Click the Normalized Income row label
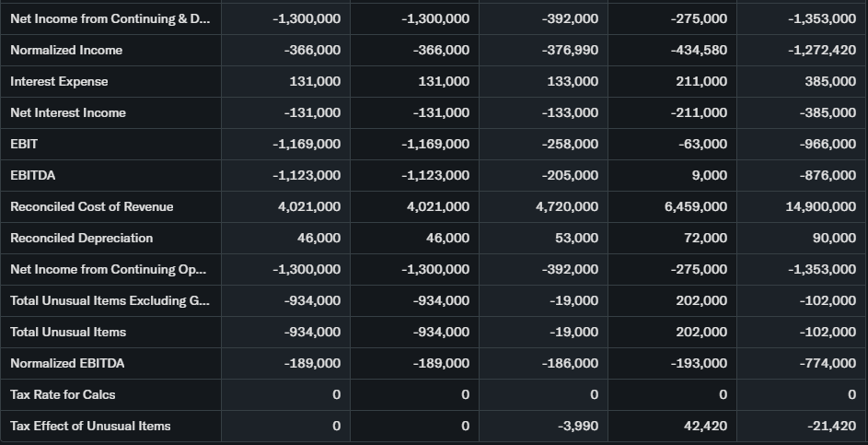The width and height of the screenshot is (868, 445). click(66, 50)
